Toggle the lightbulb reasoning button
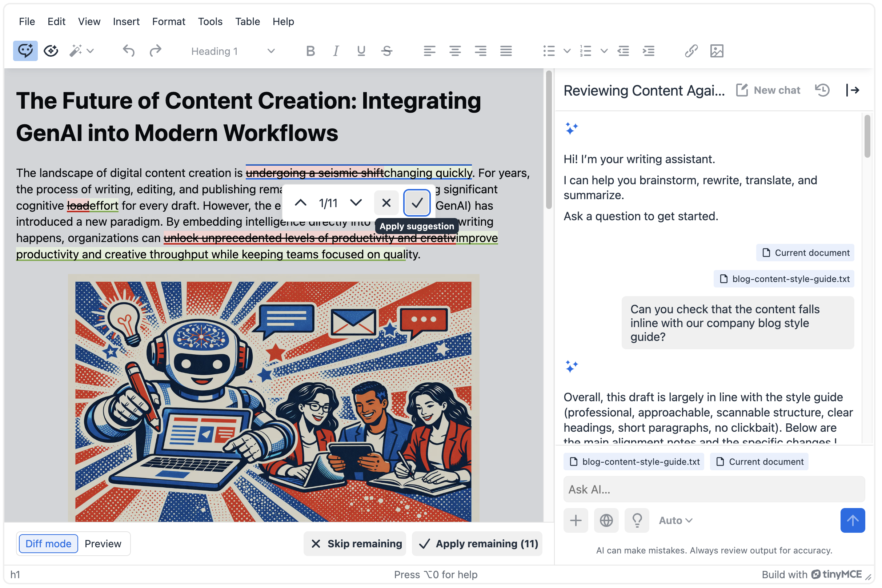 pos(637,520)
